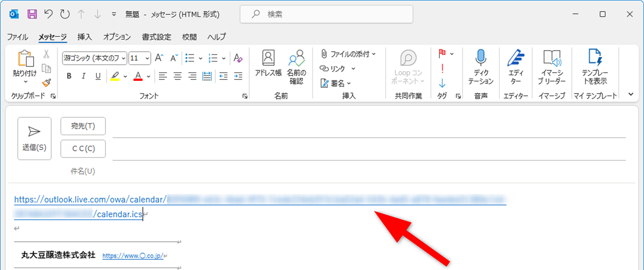
Task: Set low importance with the blue down arrow
Action: tap(442, 82)
